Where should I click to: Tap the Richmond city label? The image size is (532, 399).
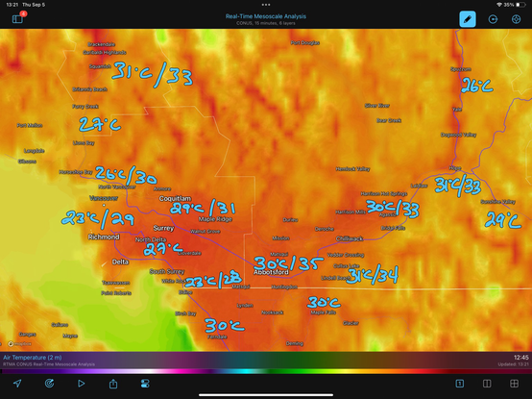tap(104, 237)
